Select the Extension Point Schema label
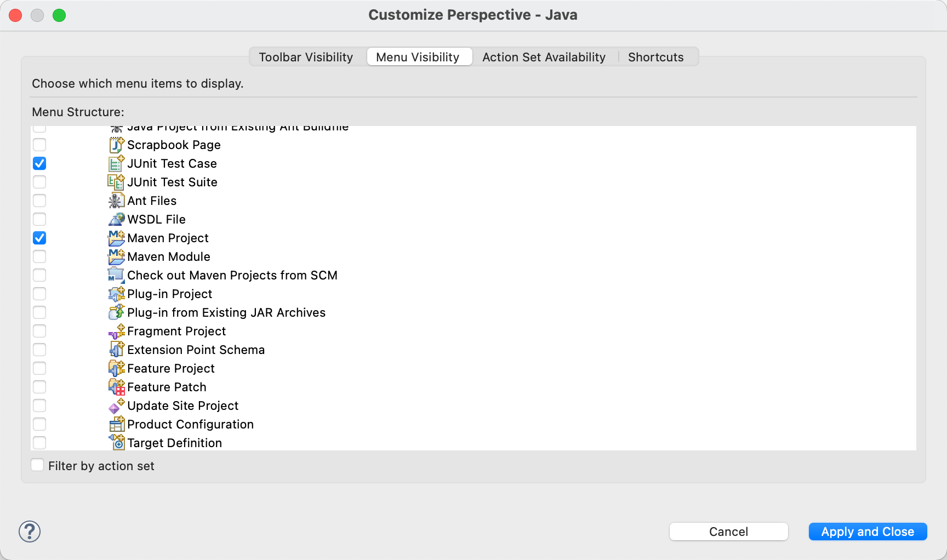947x560 pixels. tap(196, 350)
